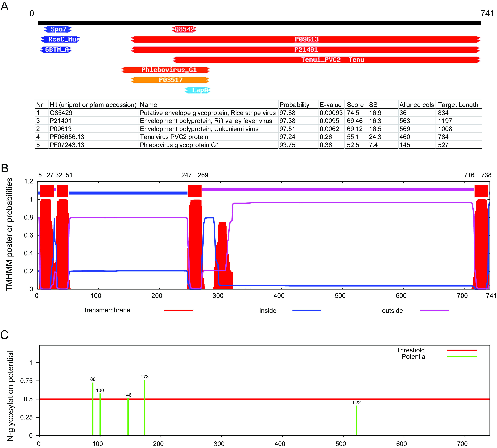Image resolution: width=497 pixels, height=448 pixels.
Task: Click the Phlebovirus_G1 domain bar
Action: [165, 70]
